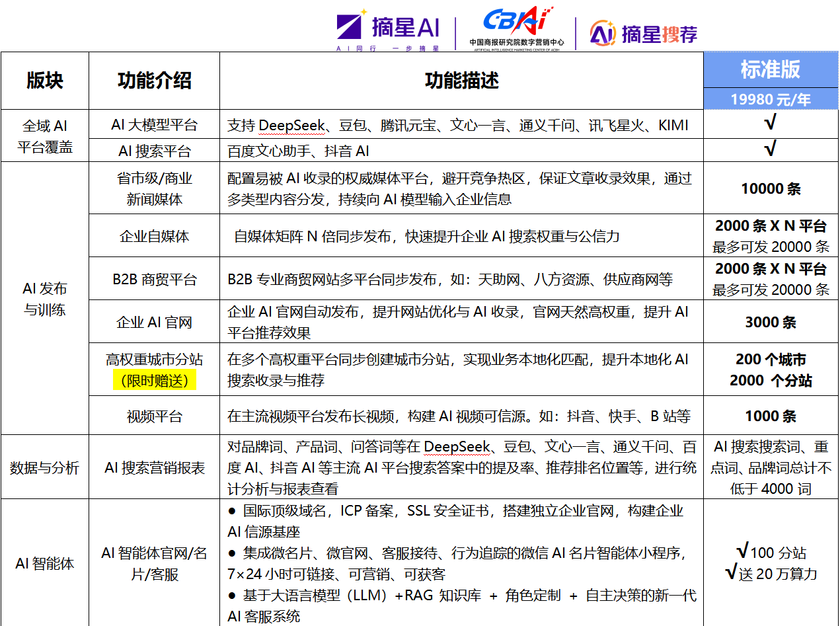
Task: Click the 在主流视频平台发布长视频 description
Action: click(x=459, y=416)
